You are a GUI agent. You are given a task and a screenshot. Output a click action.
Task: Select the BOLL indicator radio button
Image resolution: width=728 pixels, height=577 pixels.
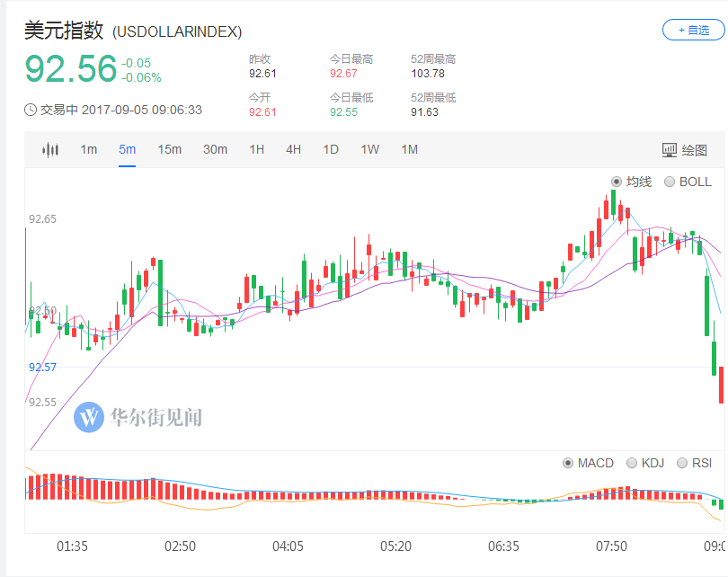pyautogui.click(x=669, y=182)
